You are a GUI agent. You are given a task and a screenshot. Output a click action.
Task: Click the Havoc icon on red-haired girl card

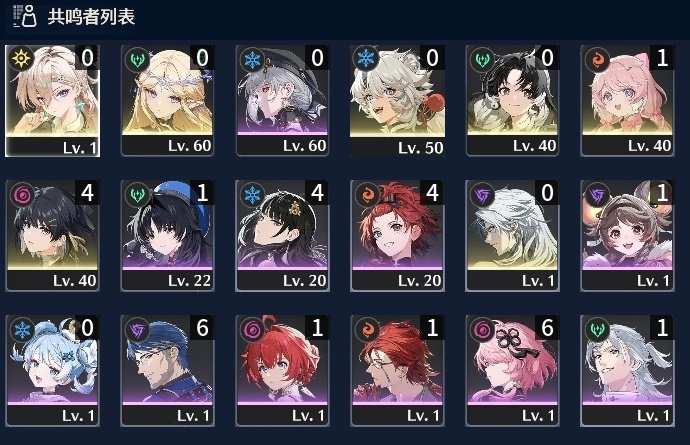252,329
